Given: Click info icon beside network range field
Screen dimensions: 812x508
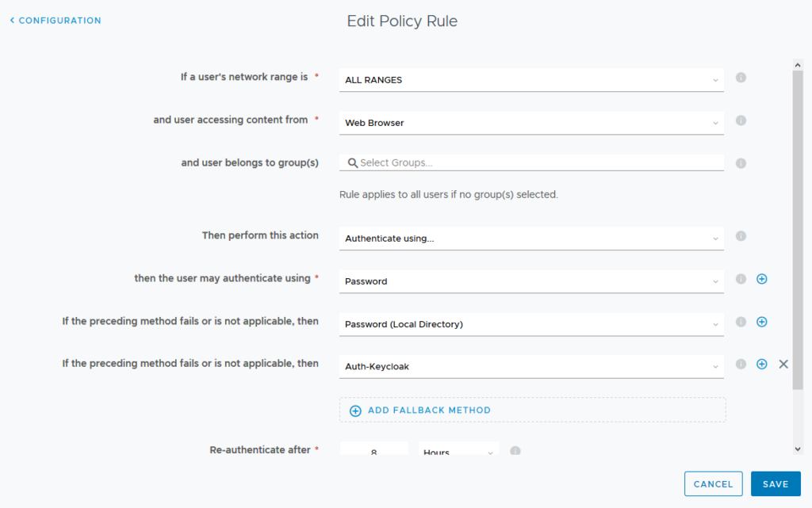Looking at the screenshot, I should 741,78.
